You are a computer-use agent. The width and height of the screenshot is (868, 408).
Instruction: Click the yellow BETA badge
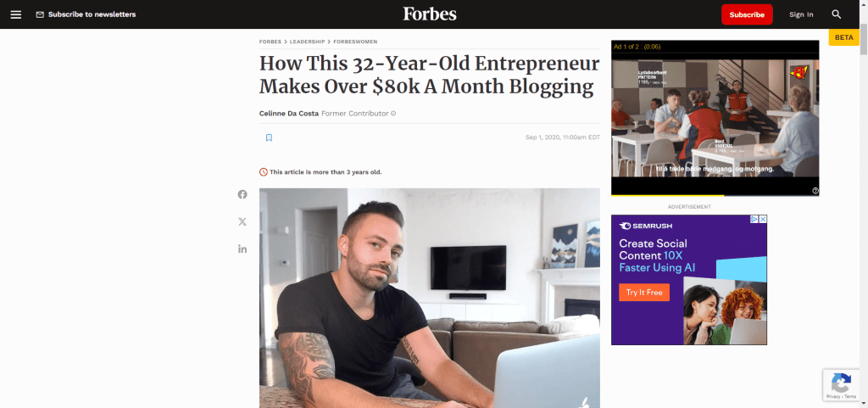843,37
